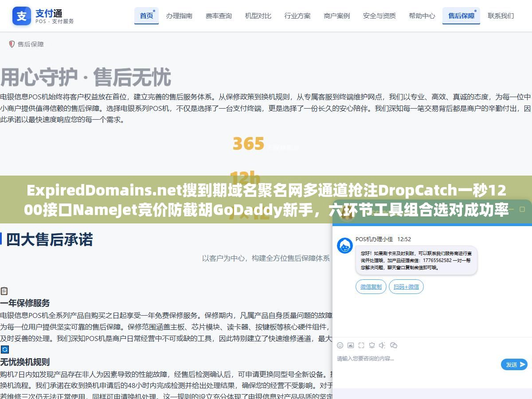Click the 无忧换机规则 title
Screen dimensions: 532x399
click(x=25, y=362)
